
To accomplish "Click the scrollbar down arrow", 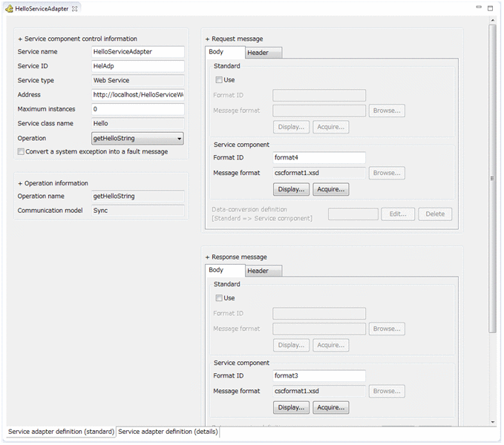I will [x=492, y=422].
